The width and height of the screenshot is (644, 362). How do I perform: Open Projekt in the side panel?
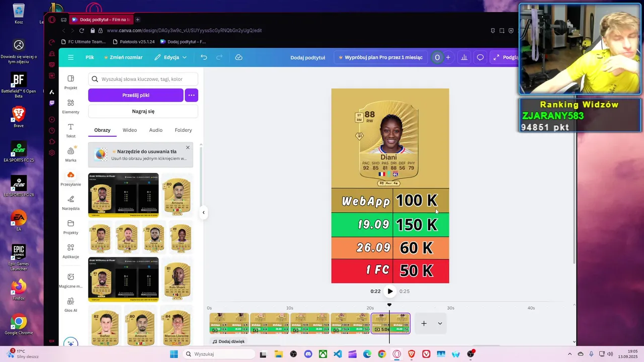pos(70,82)
